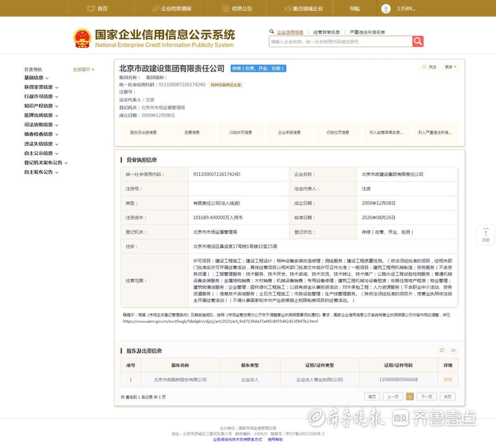Open the 列入严重违法失信 shortcut tile
The height and width of the screenshot is (448, 496).
tap(435, 132)
